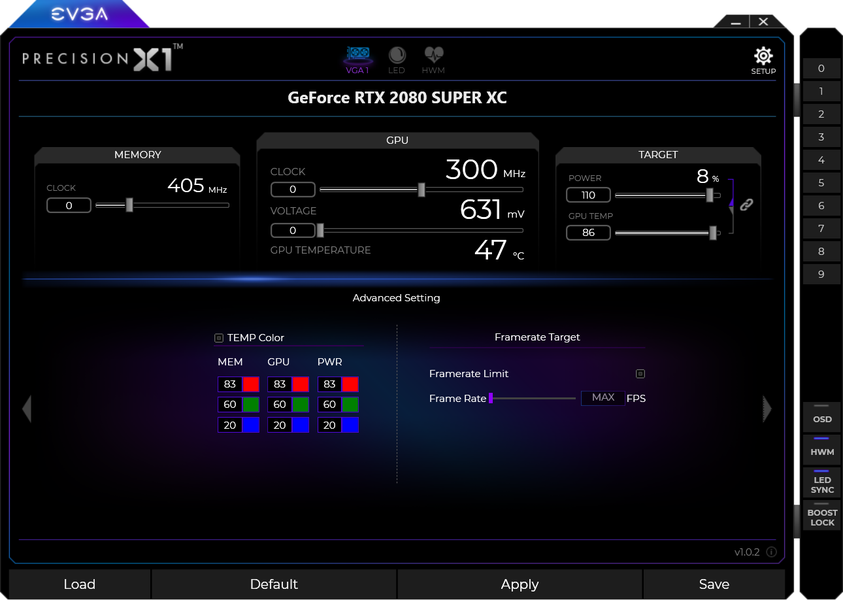
Task: Click the PWR 83 temperature threshold field
Action: pos(330,384)
